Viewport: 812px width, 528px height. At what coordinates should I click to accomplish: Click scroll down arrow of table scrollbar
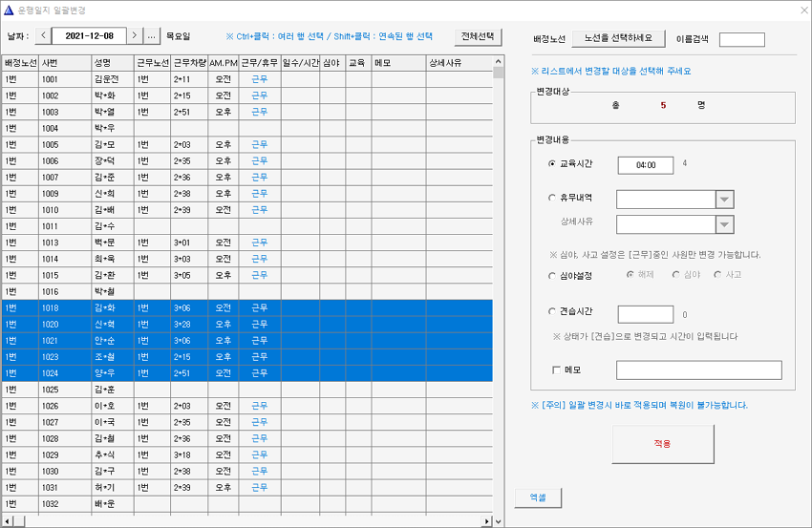click(x=498, y=521)
